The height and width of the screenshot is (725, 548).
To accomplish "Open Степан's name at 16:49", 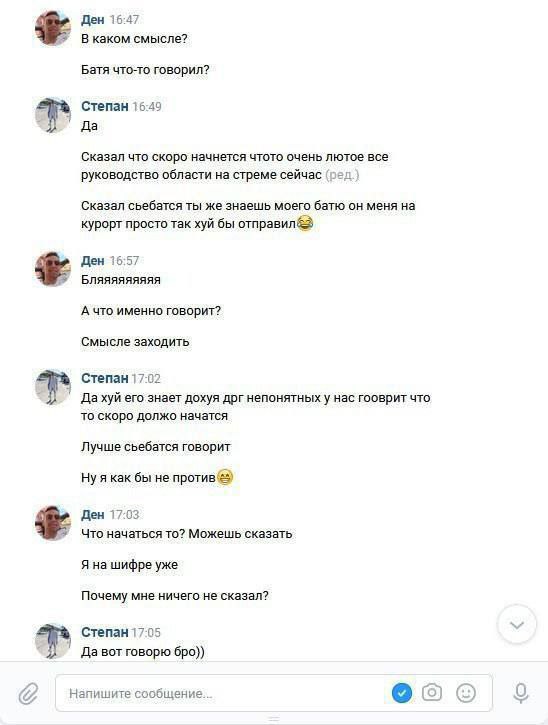I will click(x=105, y=106).
